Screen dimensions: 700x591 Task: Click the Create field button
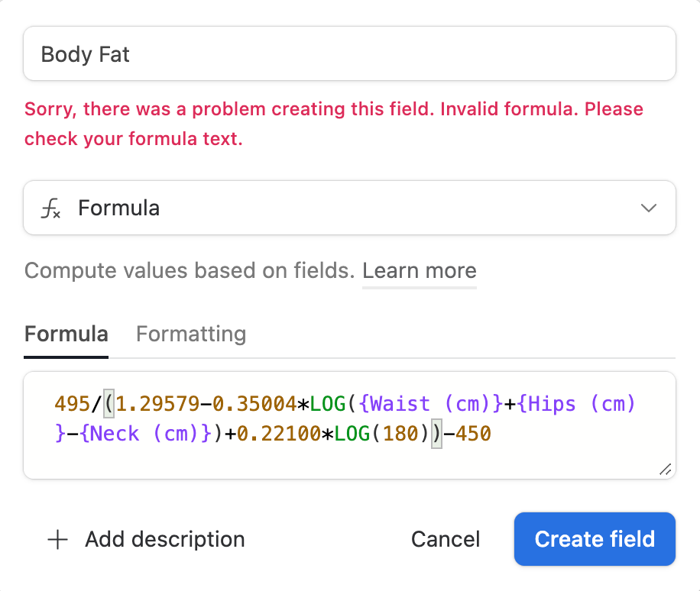[595, 539]
